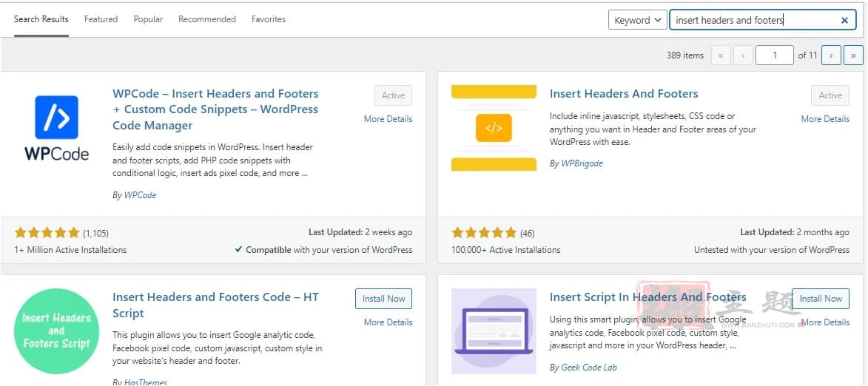
Task: Click Last Updated: 2 weeks ago text
Action: tap(360, 232)
